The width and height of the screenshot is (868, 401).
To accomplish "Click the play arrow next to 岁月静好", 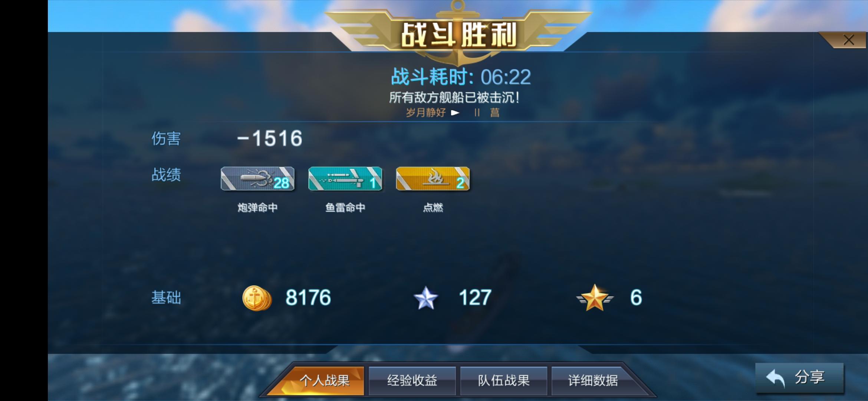I will [x=455, y=113].
